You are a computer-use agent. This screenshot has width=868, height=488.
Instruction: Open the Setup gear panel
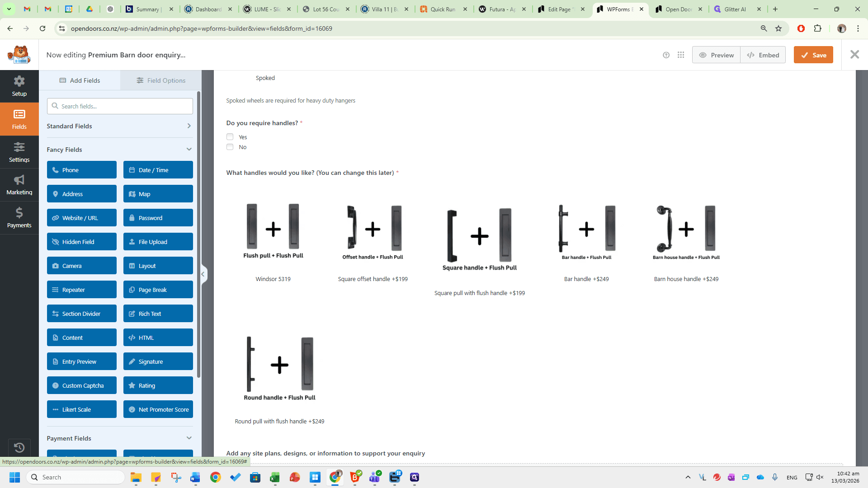pyautogui.click(x=19, y=86)
